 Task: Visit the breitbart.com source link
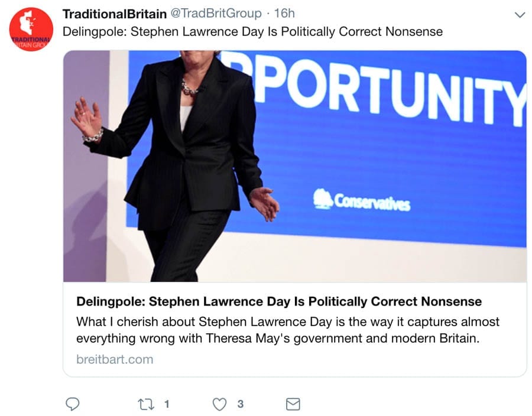[115, 359]
